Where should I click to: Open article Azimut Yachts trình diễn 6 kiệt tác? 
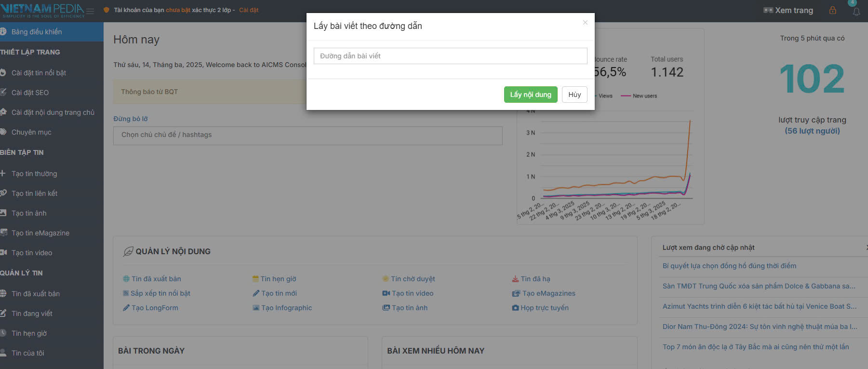760,306
